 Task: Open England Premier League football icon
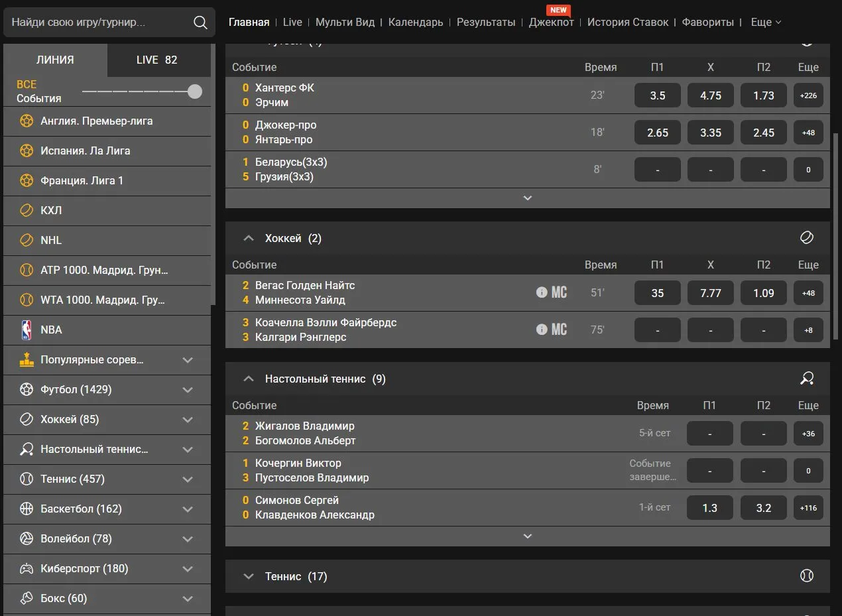pyautogui.click(x=27, y=121)
